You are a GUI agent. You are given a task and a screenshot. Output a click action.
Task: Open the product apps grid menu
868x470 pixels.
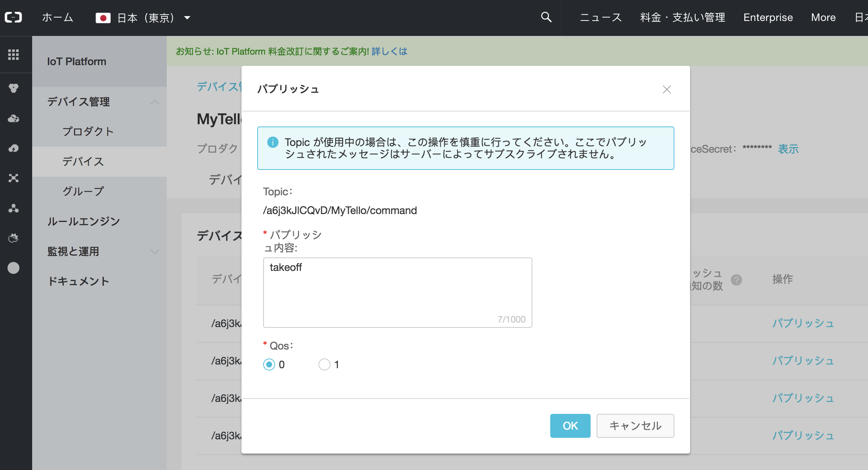tap(14, 55)
